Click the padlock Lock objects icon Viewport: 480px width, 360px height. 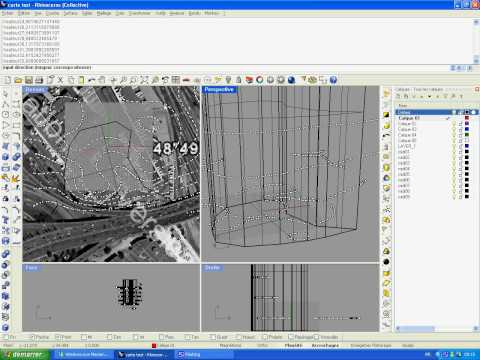click(x=239, y=80)
